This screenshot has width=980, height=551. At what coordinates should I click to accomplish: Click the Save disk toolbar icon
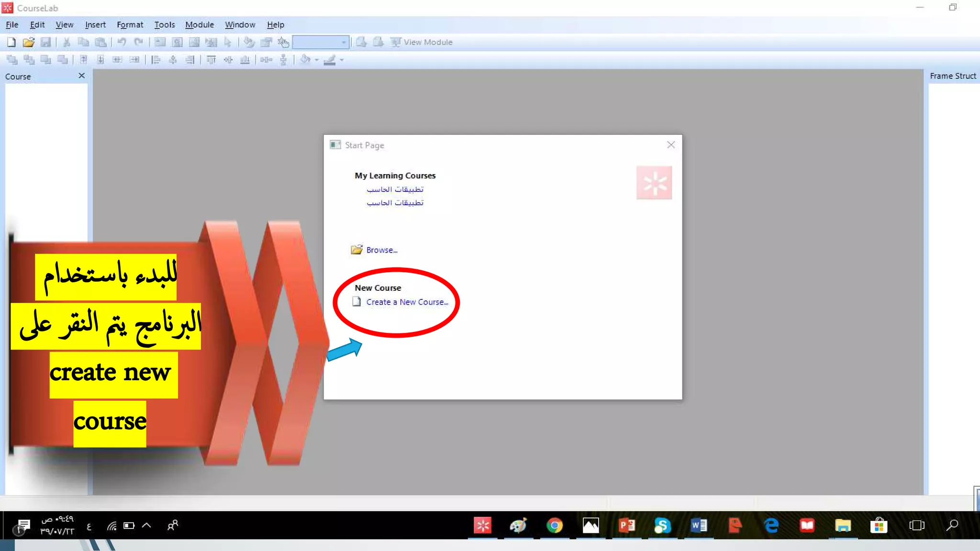tap(45, 42)
